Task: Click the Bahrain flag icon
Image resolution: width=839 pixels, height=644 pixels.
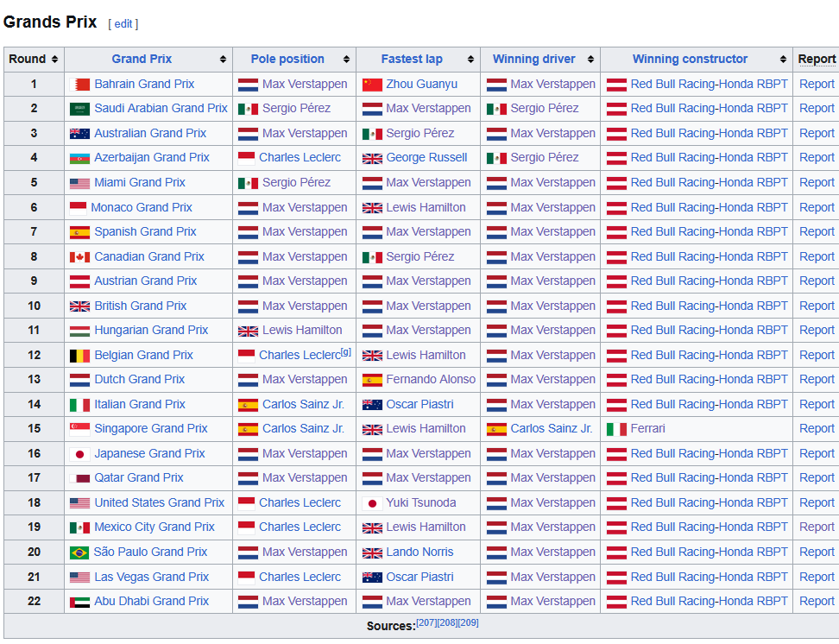Action: 79,85
